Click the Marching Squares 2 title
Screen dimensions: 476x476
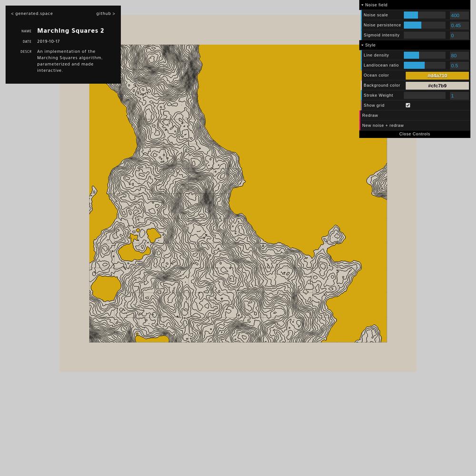coord(70,30)
